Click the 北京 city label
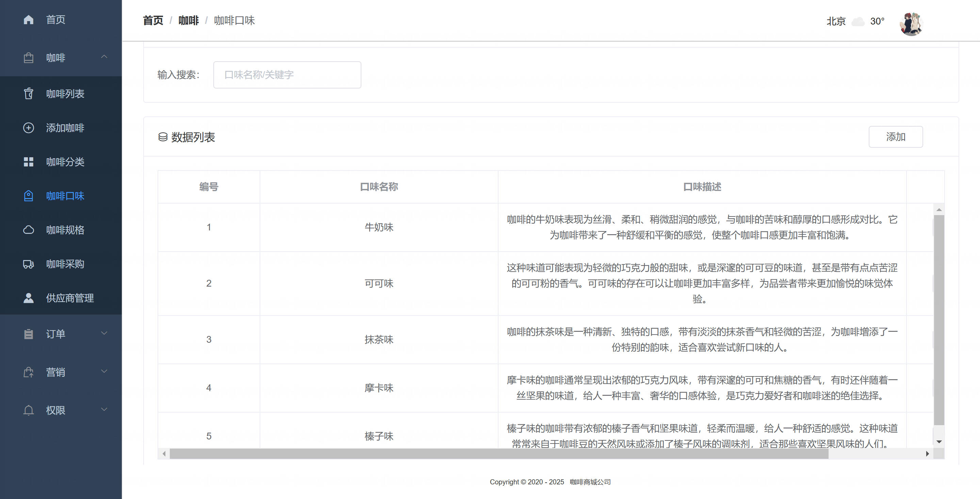This screenshot has height=499, width=980. pos(836,21)
